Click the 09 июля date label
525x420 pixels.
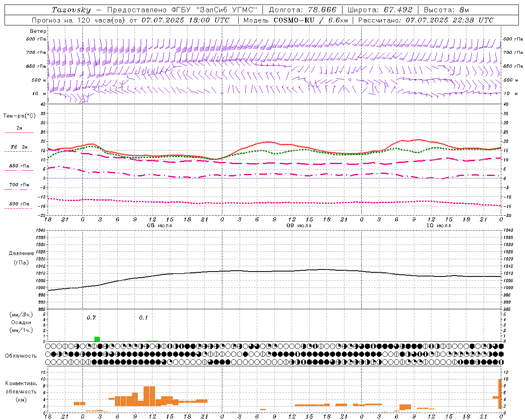(299, 226)
